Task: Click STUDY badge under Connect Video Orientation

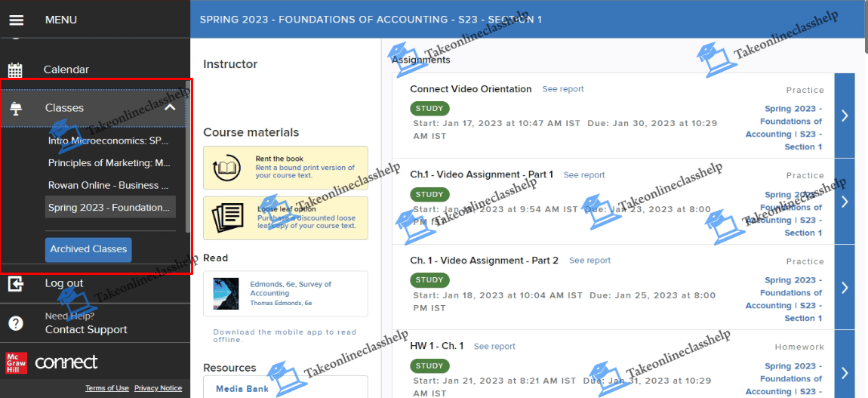Action: (430, 109)
